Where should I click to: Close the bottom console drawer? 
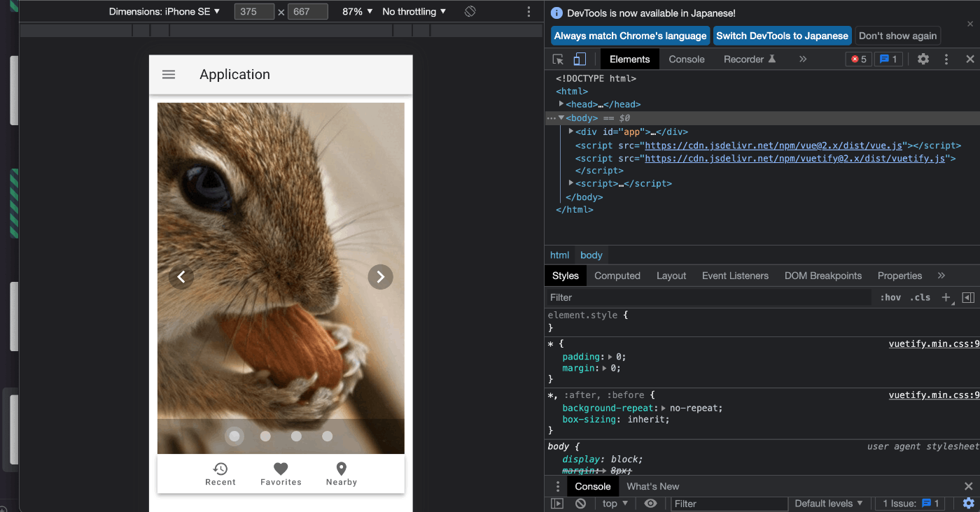pos(969,487)
